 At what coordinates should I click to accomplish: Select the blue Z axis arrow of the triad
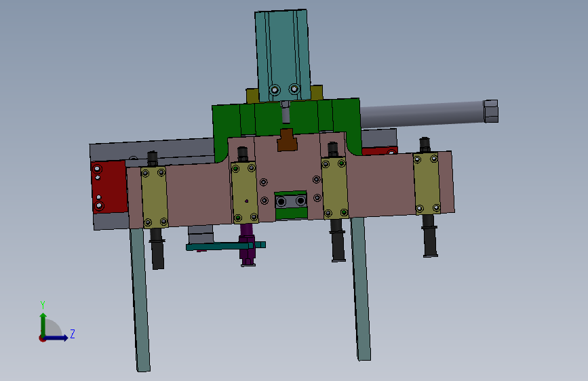(56, 338)
